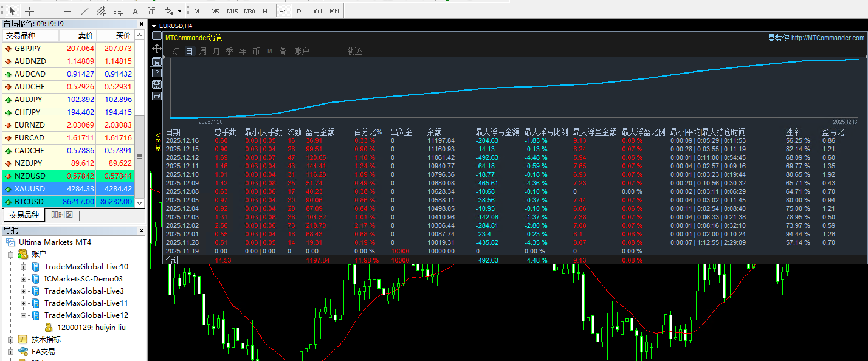This screenshot has width=868, height=361.
Task: Select AUDNZD symbol row
Action: click(x=67, y=61)
